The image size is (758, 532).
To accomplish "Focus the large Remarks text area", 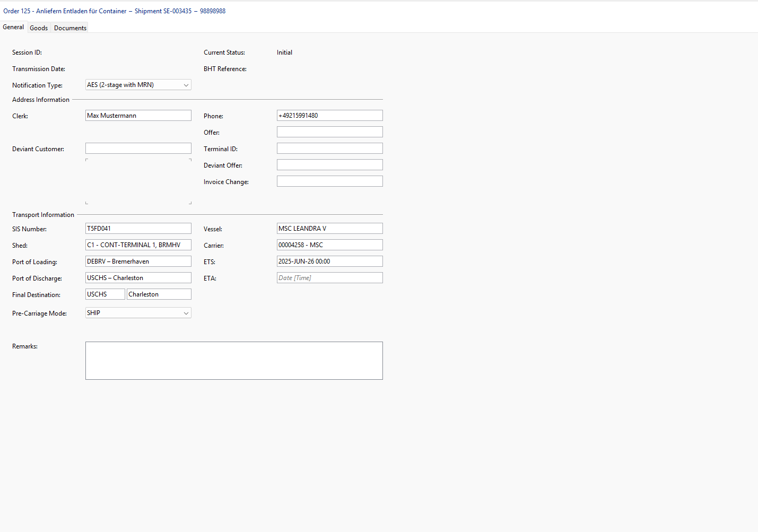I will coord(234,361).
